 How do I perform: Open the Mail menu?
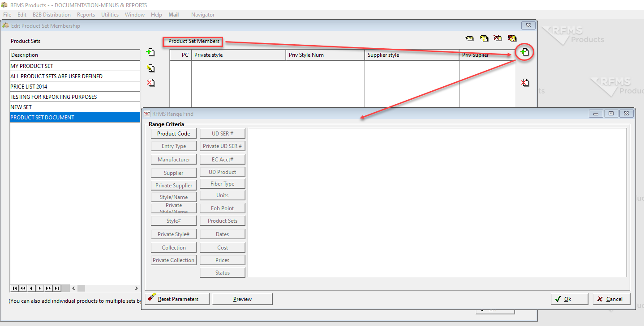click(x=174, y=15)
